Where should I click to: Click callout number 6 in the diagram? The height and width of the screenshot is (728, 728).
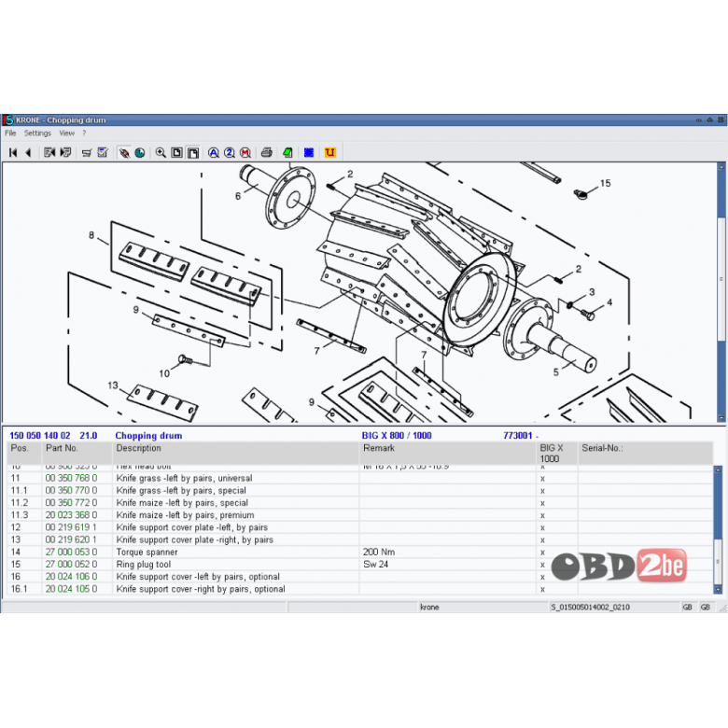pyautogui.click(x=238, y=196)
